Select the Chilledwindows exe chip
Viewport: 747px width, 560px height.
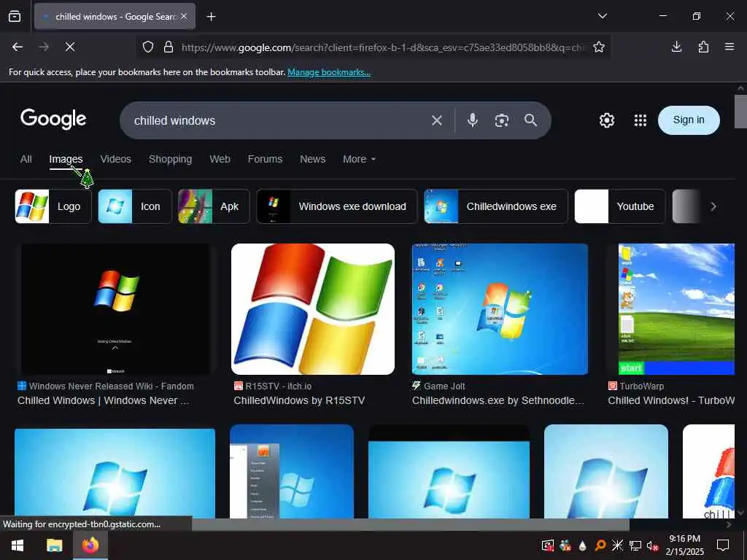(496, 206)
